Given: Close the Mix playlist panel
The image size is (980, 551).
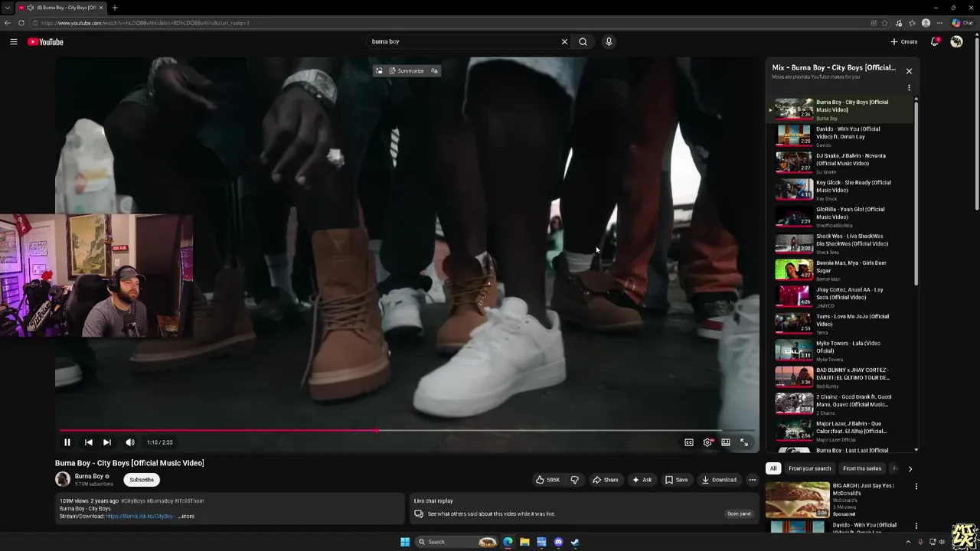Looking at the screenshot, I should 909,71.
